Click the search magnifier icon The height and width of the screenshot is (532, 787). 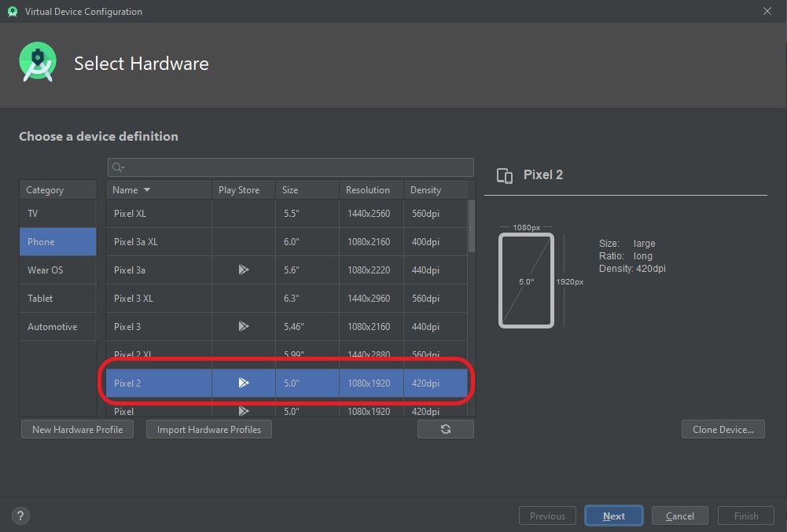(115, 167)
